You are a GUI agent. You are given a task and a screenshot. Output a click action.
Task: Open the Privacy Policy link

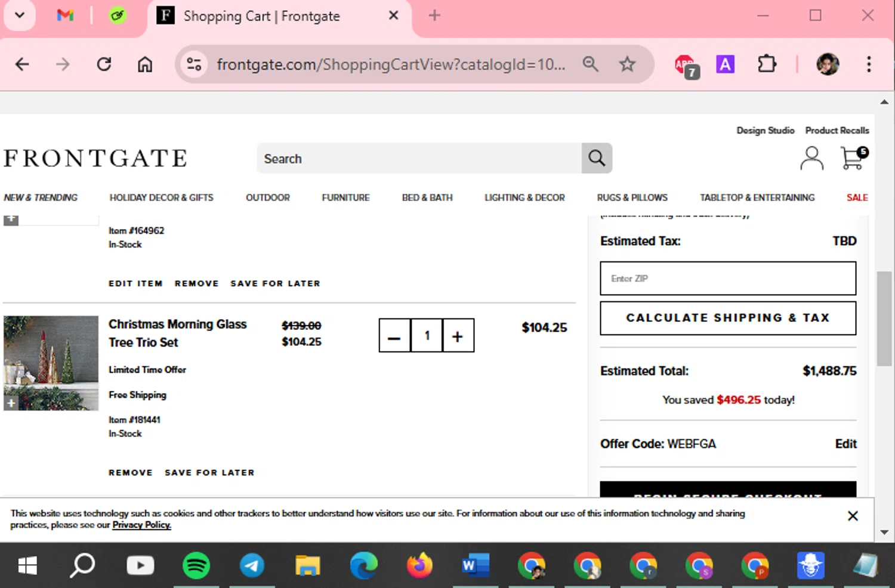point(141,525)
